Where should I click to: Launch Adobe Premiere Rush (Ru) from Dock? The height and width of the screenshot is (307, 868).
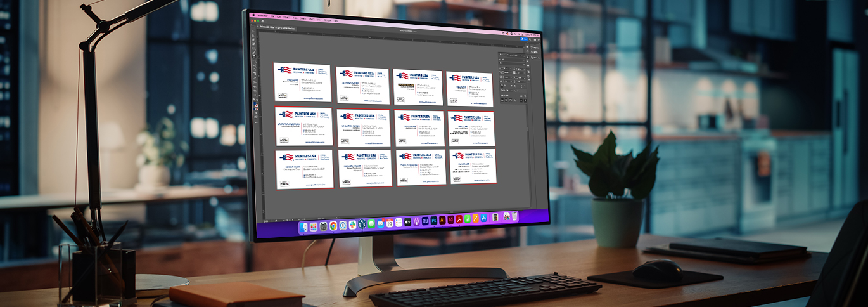[x=425, y=221]
